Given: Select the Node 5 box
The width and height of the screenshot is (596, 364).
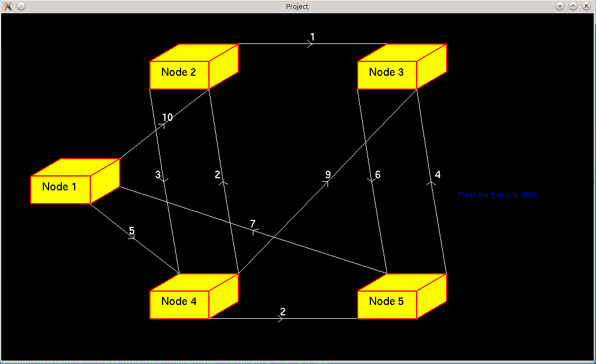Looking at the screenshot, I should [x=388, y=302].
